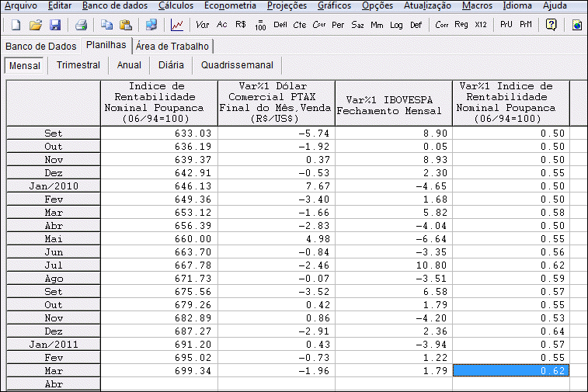This screenshot has height=392, width=588.
Task: Click the Saz seasonality icon
Action: coord(357,25)
